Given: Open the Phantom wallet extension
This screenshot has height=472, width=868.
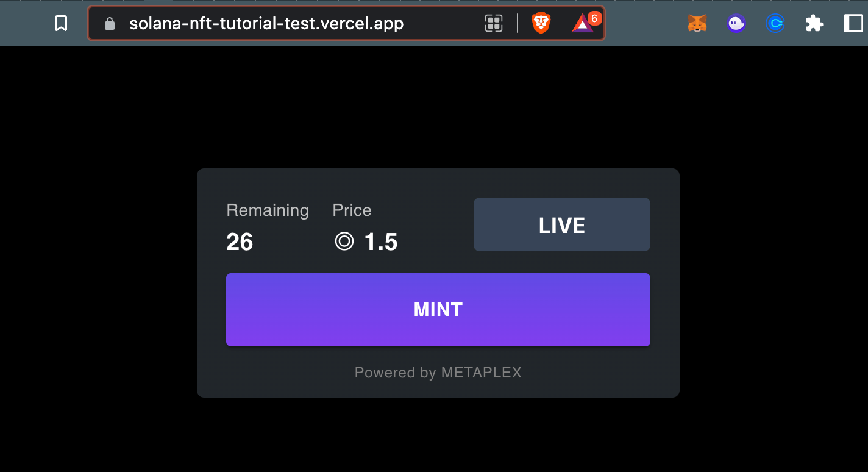Looking at the screenshot, I should coord(736,23).
